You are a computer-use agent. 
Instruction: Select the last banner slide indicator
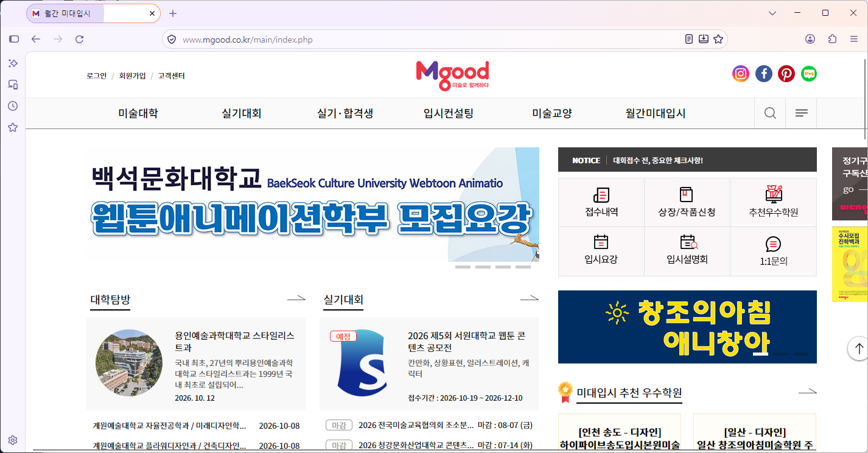523,267
